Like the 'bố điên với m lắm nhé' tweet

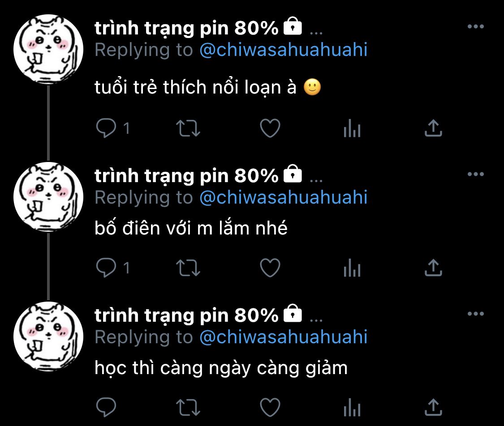[270, 268]
